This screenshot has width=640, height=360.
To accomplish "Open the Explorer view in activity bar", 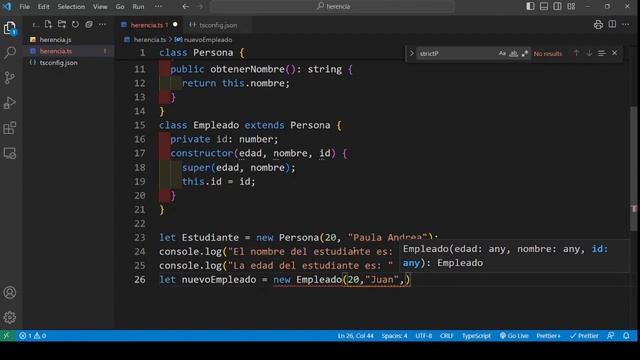I will coord(10,28).
